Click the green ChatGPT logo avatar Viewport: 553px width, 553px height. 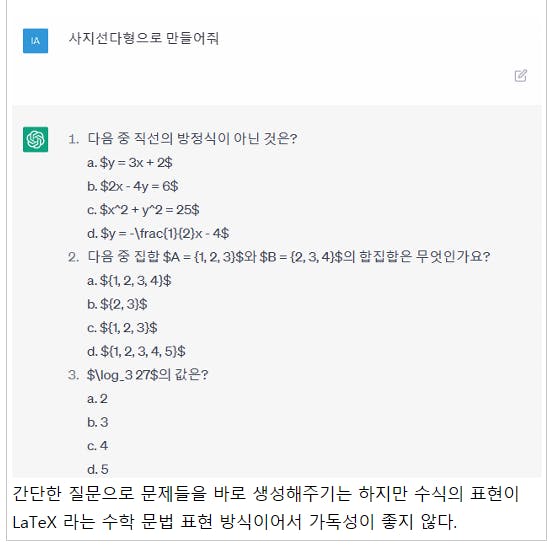(36, 139)
